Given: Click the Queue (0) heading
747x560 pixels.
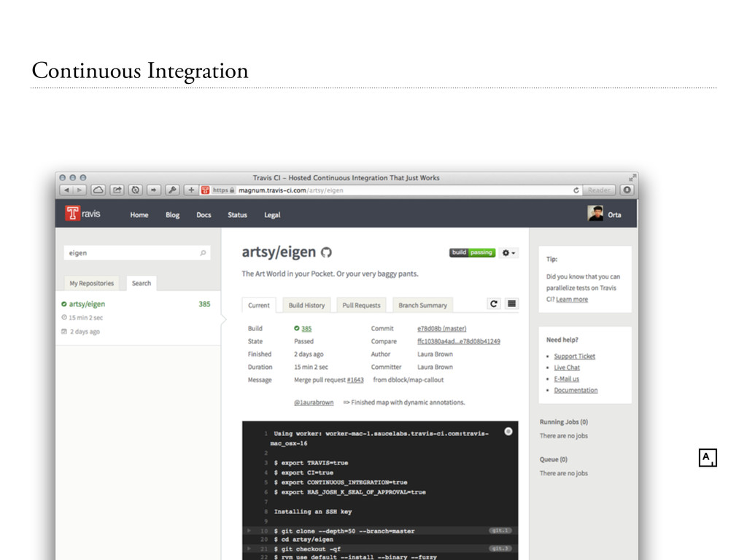Looking at the screenshot, I should point(554,459).
